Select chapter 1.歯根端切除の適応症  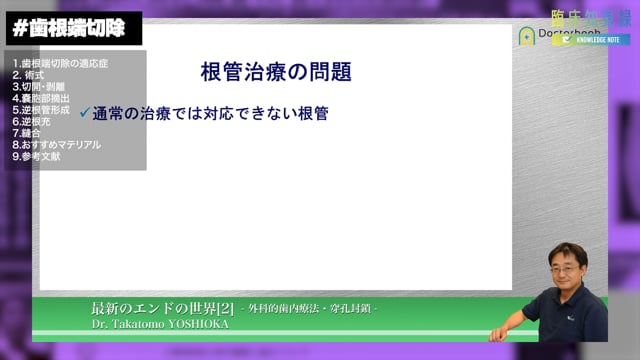tap(60, 64)
